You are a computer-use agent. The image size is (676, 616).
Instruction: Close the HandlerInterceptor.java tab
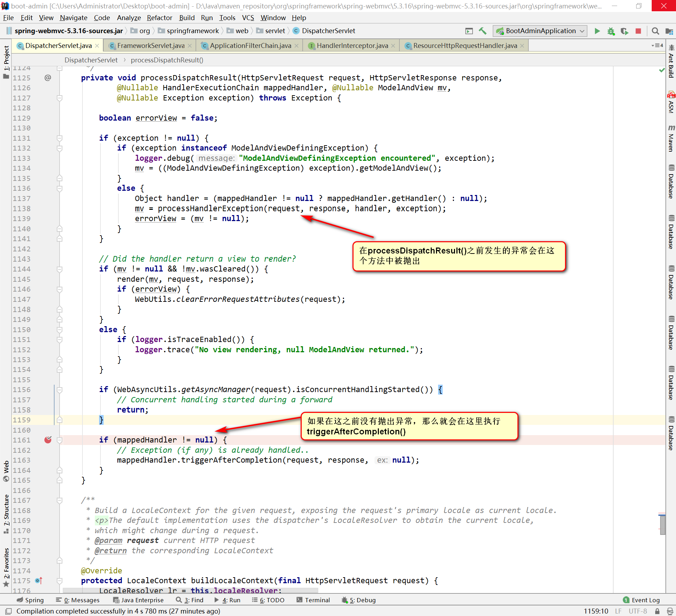tap(393, 46)
